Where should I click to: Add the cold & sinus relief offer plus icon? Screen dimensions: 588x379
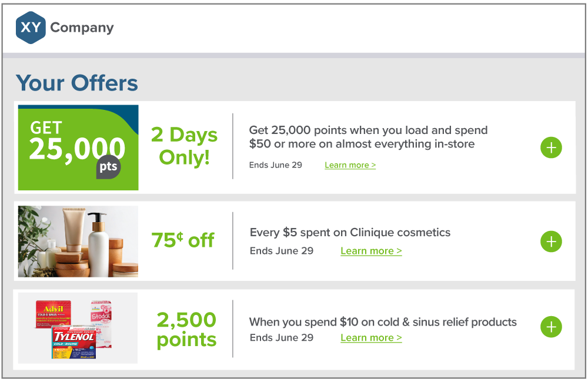click(x=551, y=327)
